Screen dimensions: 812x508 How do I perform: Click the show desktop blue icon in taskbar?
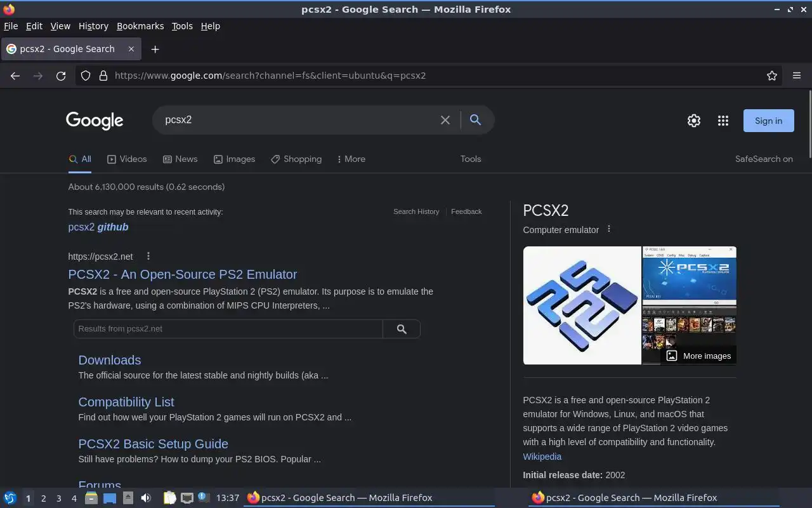[x=110, y=498]
